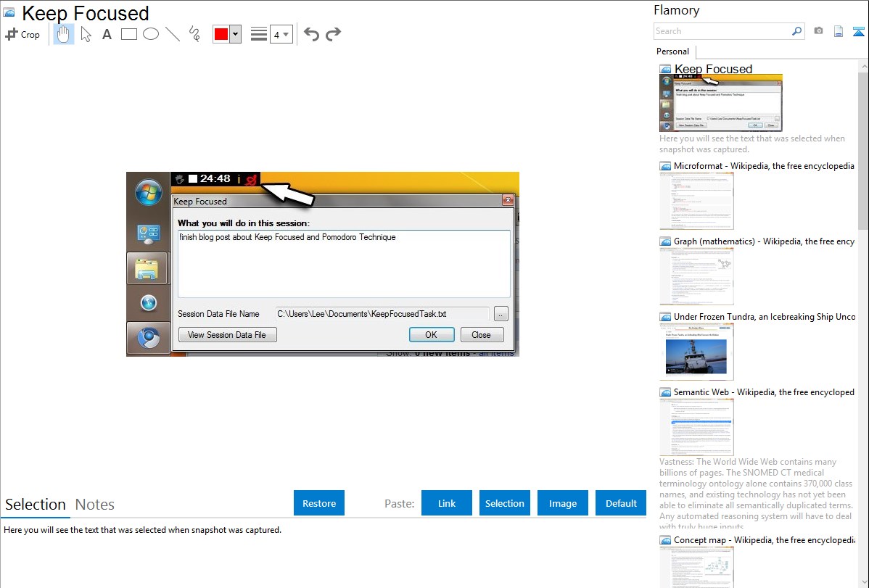Click the Keep Focused snapshot image in editor

pos(323,264)
